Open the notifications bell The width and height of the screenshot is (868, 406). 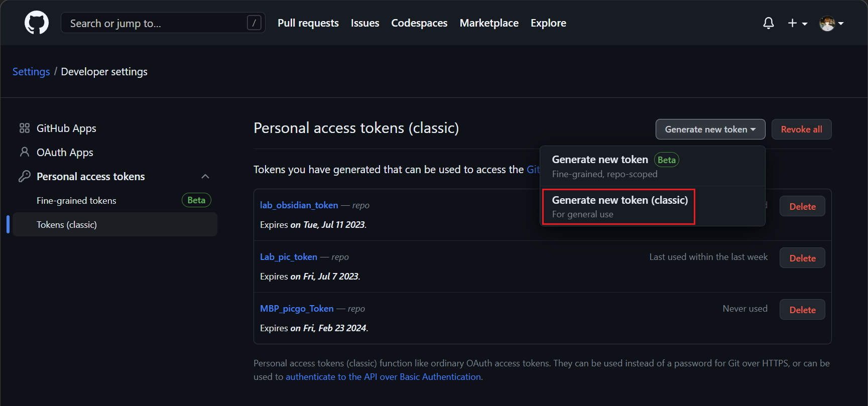point(768,23)
